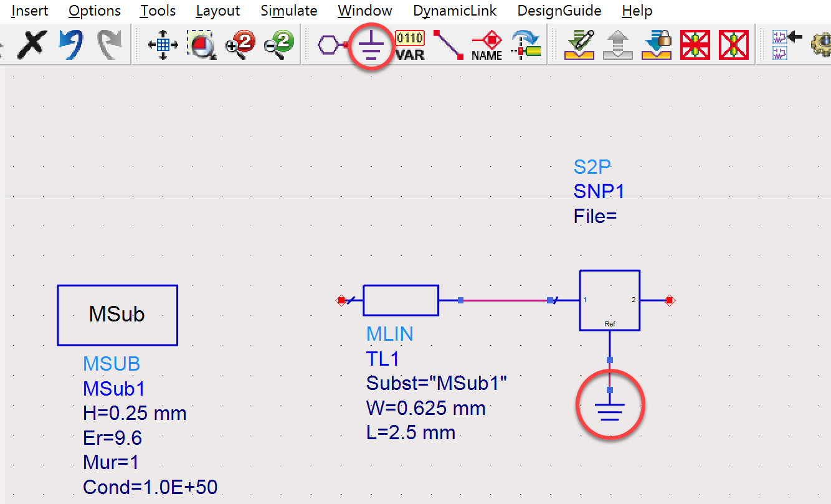Screen dimensions: 831x504
Task: Open the Insert menu
Action: pyautogui.click(x=29, y=11)
